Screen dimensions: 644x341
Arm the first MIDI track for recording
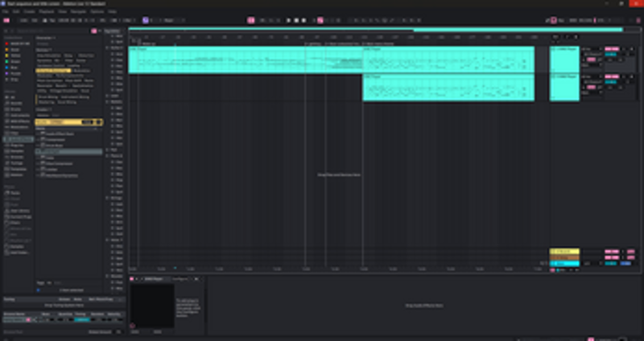(632, 49)
